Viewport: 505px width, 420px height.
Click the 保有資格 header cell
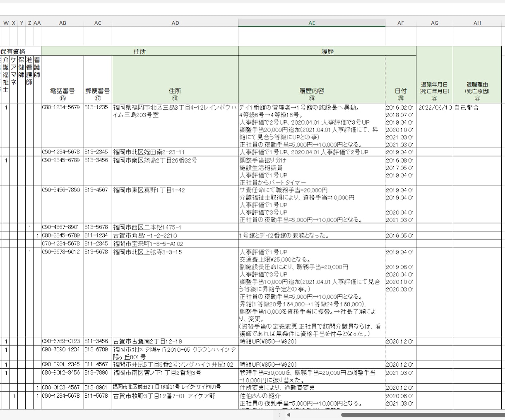20,51
